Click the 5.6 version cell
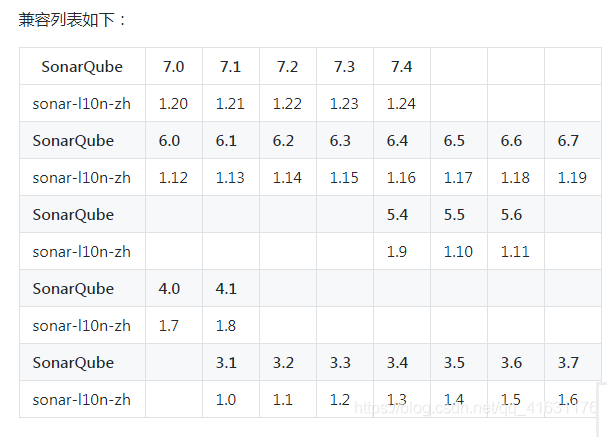Screen dimensions: 607x437 [x=511, y=215]
